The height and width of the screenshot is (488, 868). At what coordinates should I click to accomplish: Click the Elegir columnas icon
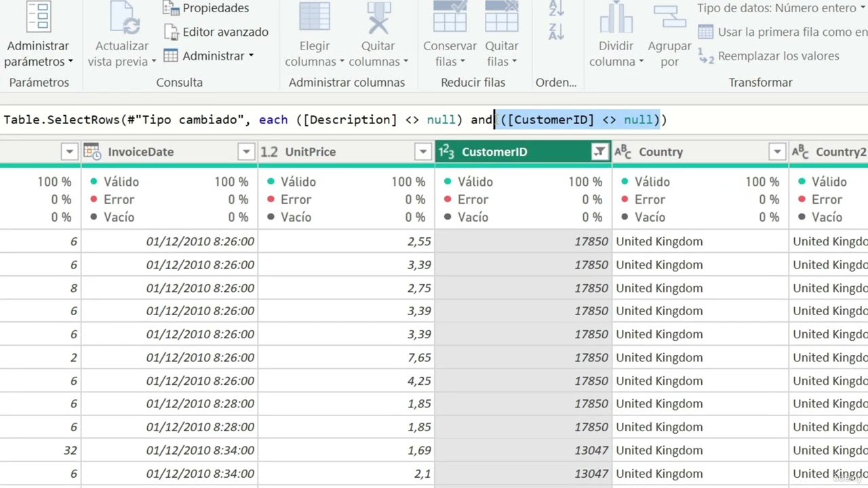coord(315,18)
